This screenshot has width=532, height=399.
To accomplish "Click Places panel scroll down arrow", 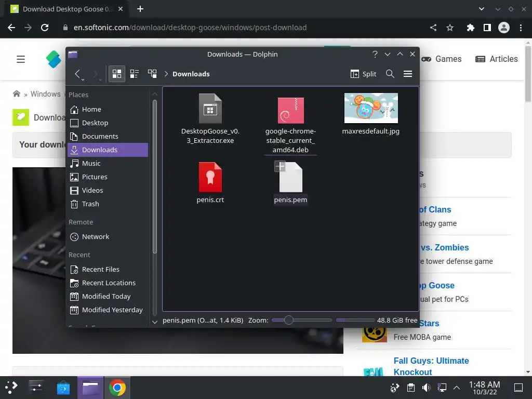I will [x=155, y=322].
